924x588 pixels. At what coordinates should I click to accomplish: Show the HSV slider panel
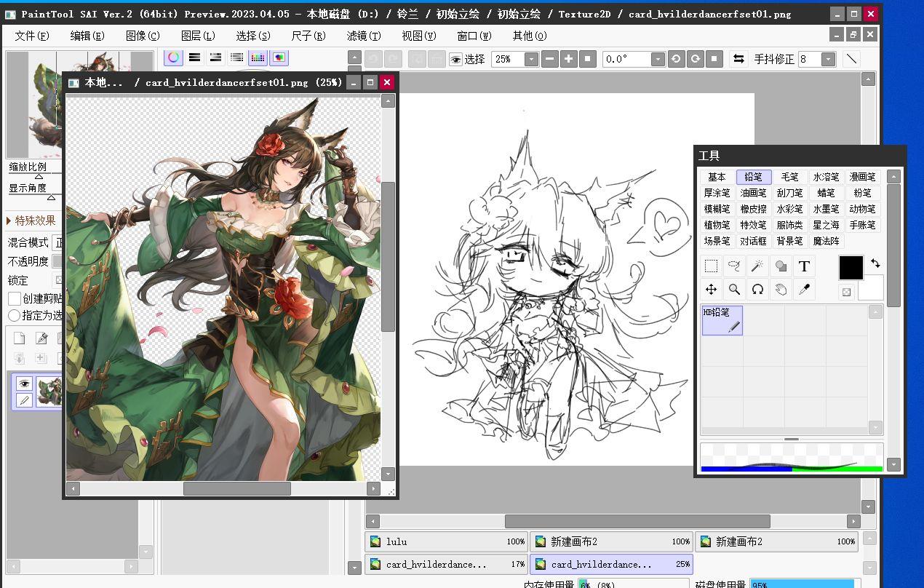215,58
